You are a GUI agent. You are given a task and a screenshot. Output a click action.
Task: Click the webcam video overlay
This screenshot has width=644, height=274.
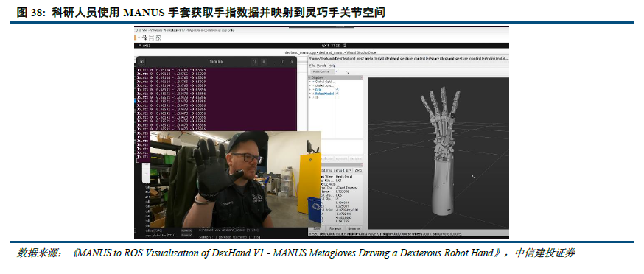pyautogui.click(x=235, y=180)
